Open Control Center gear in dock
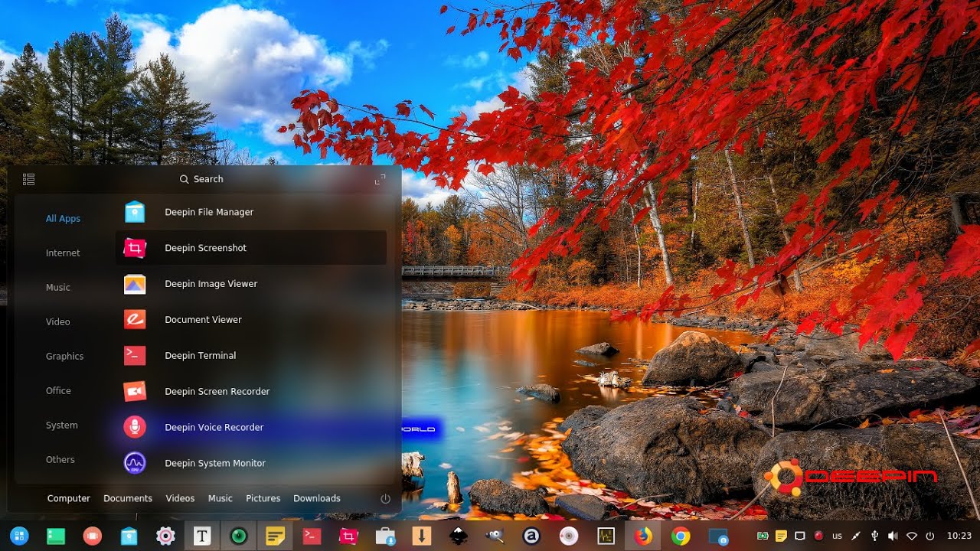The image size is (980, 551). [x=165, y=536]
